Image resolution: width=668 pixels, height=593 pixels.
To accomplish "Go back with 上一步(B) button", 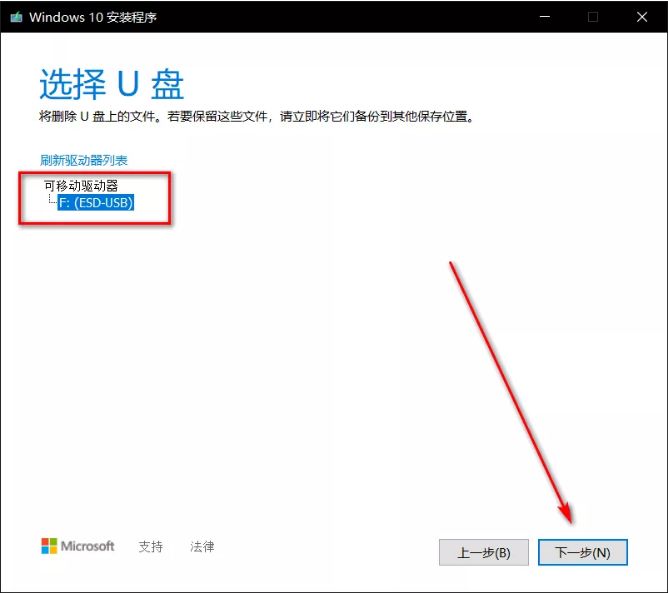I will coord(484,552).
